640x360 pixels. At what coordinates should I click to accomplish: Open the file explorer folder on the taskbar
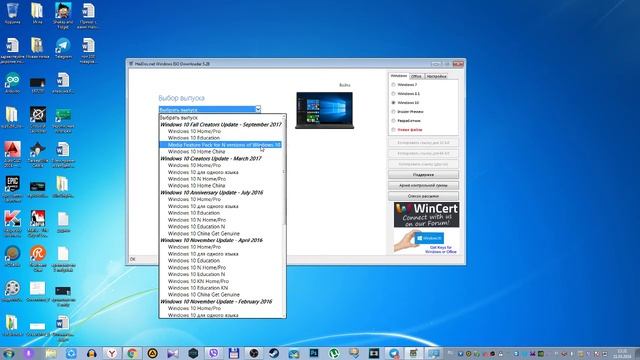click(x=51, y=353)
